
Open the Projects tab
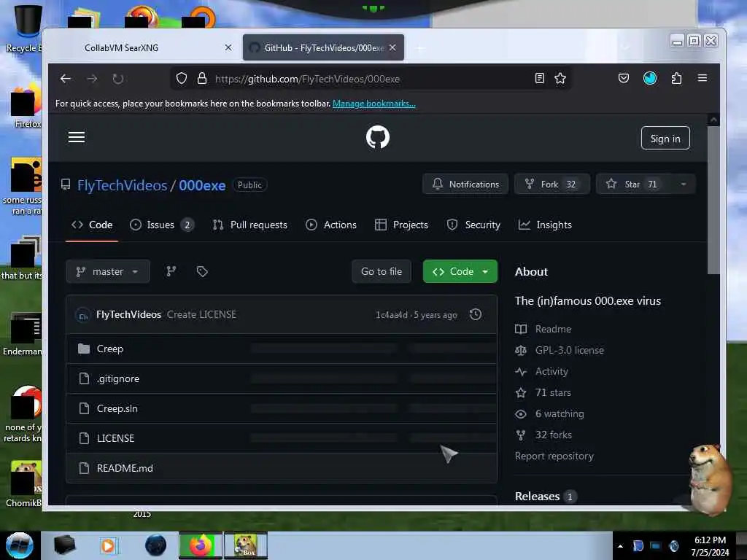click(402, 225)
